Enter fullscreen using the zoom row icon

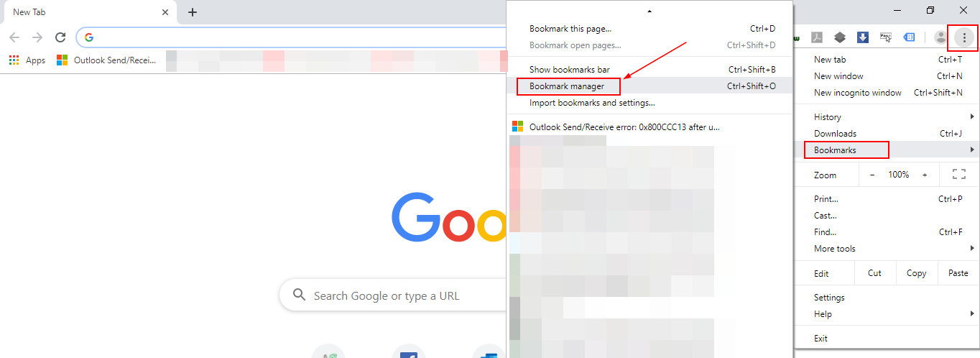958,175
